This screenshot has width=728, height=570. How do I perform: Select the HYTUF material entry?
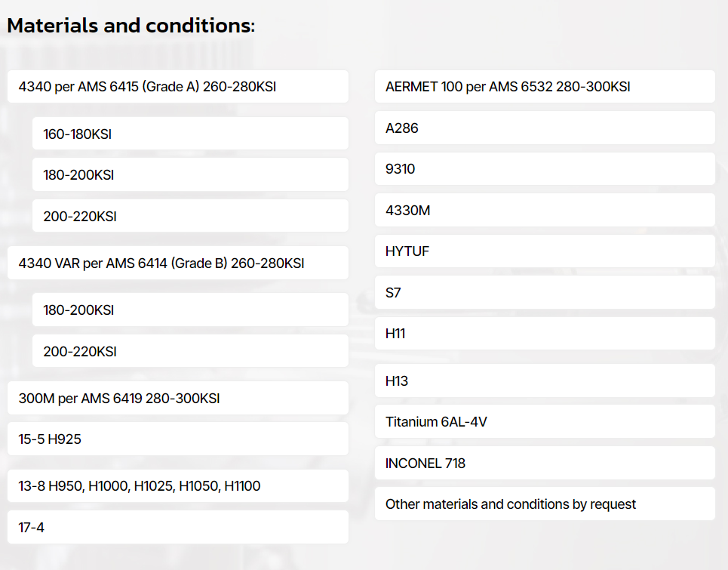(544, 251)
